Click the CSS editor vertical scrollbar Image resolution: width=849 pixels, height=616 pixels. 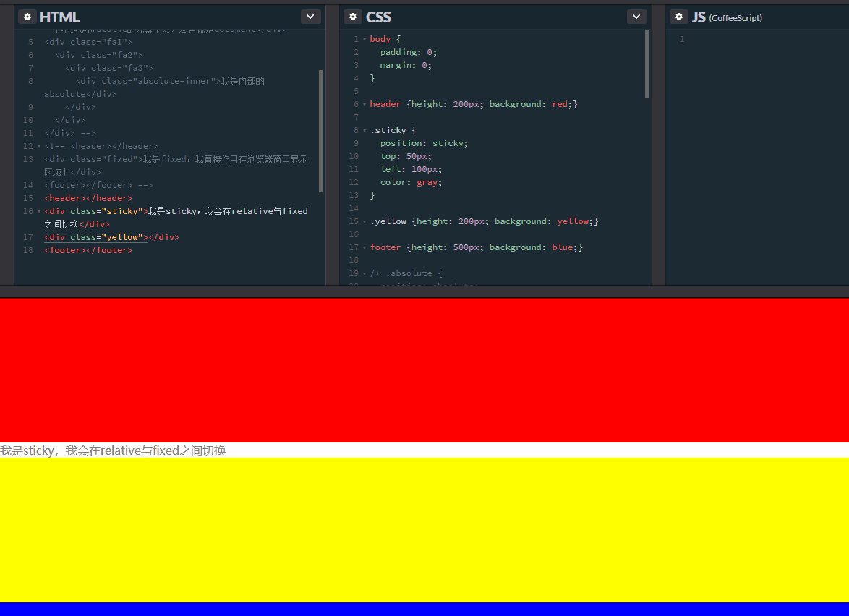tap(647, 64)
